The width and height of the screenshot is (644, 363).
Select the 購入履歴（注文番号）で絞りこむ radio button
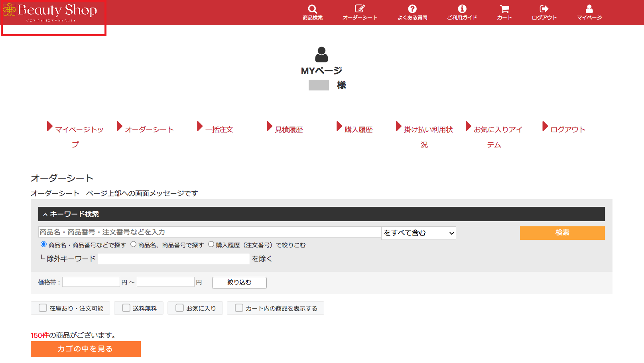211,244
